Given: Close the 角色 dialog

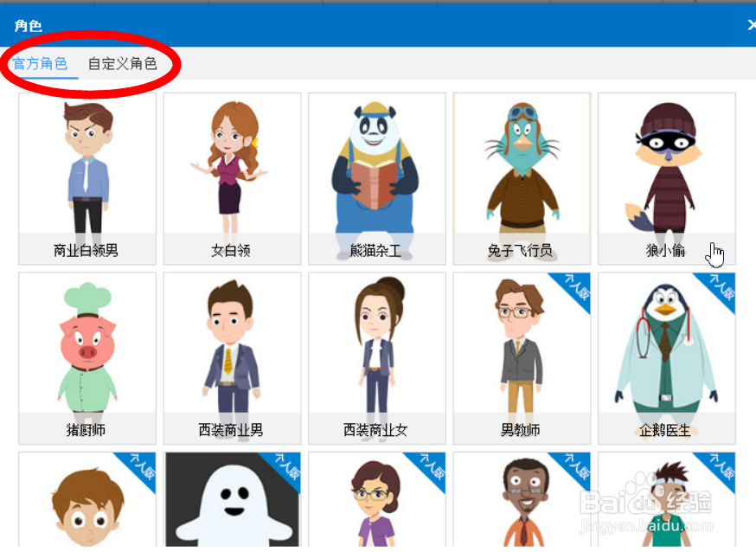Looking at the screenshot, I should (x=751, y=25).
